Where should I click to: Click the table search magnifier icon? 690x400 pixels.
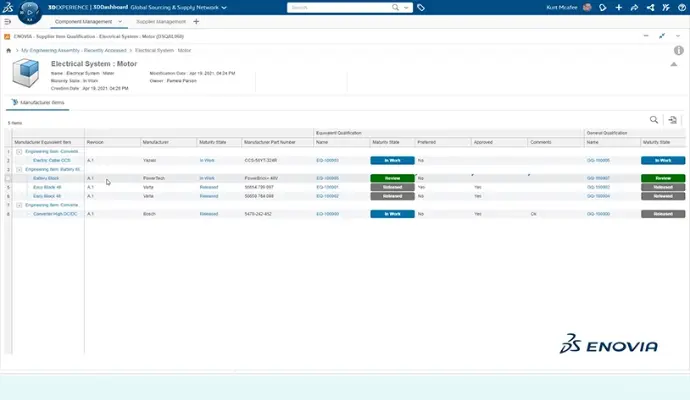tap(654, 120)
